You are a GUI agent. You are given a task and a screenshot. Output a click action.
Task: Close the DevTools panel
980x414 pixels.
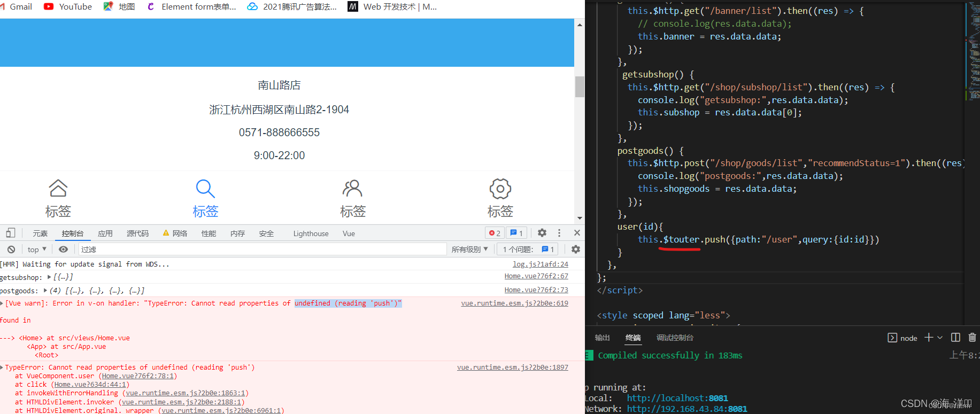(x=577, y=233)
